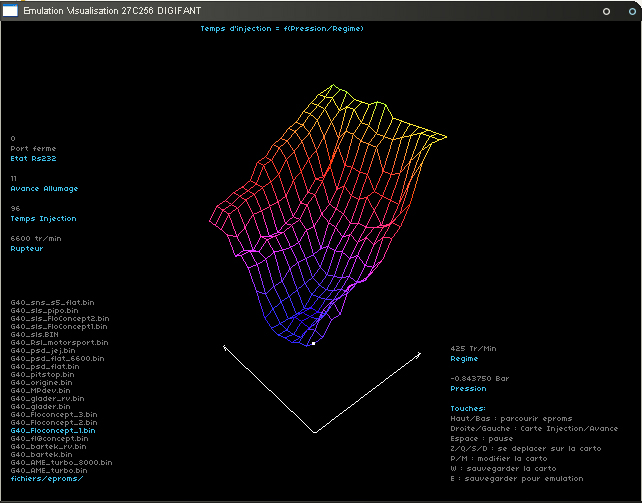Image resolution: width=642 pixels, height=503 pixels.
Task: Choose G40_MPdev.bin in the eprom list
Action: click(39, 390)
